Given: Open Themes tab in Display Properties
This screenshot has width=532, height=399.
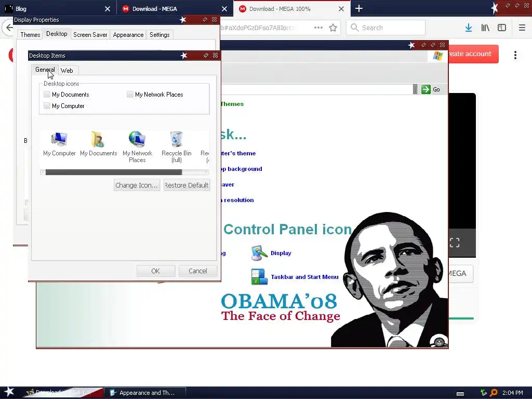Looking at the screenshot, I should tap(30, 35).
